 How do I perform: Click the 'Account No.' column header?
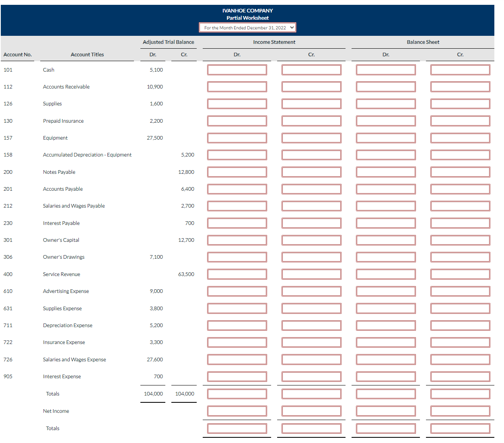pos(18,55)
